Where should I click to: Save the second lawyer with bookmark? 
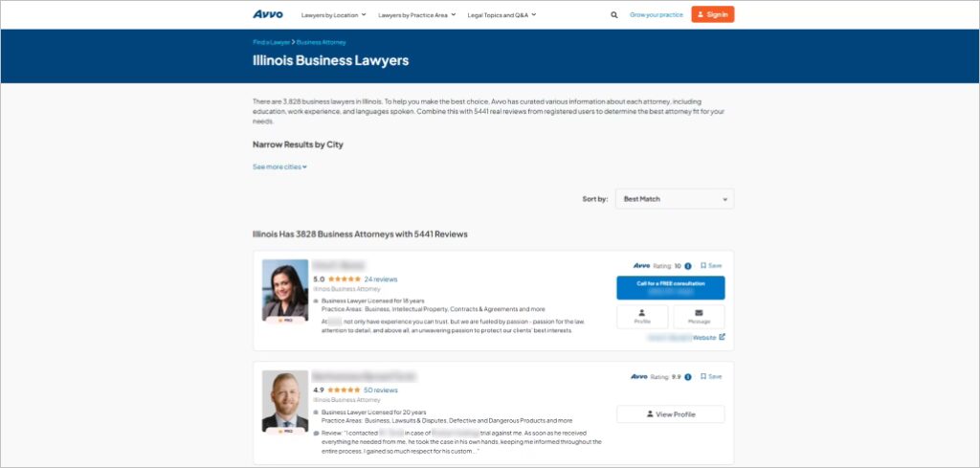pos(711,377)
